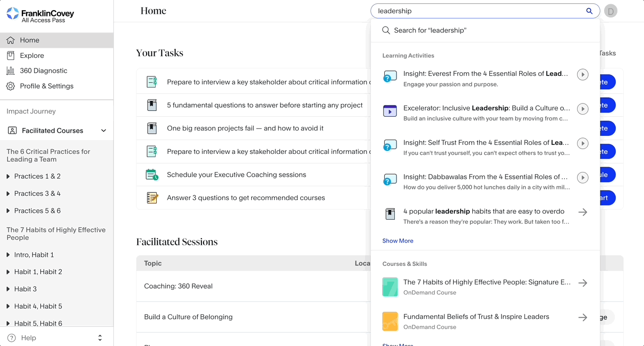Image resolution: width=644 pixels, height=346 pixels.
Task: Select Search for "leadership" suggestion
Action: coord(430,31)
